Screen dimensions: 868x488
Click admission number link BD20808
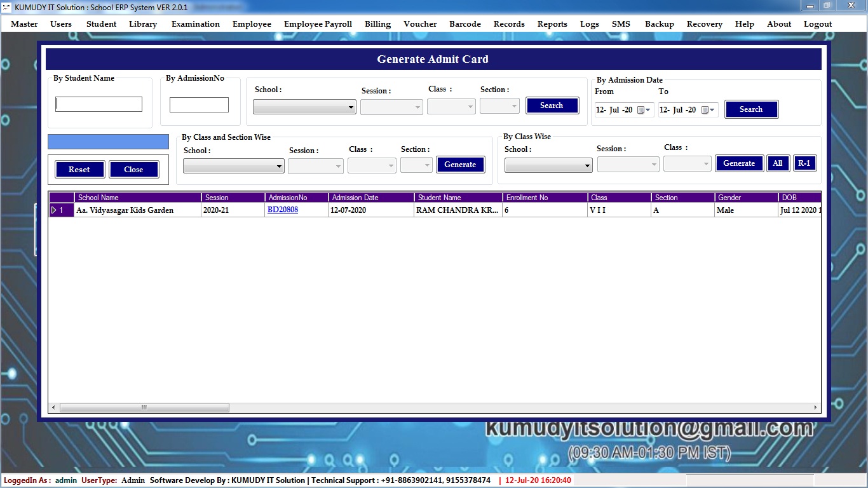(283, 210)
